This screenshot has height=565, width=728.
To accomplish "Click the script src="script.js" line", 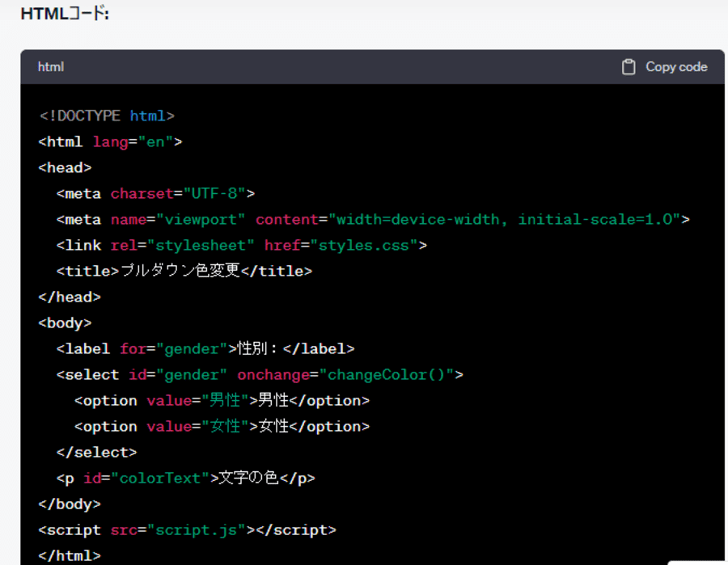I will (187, 530).
